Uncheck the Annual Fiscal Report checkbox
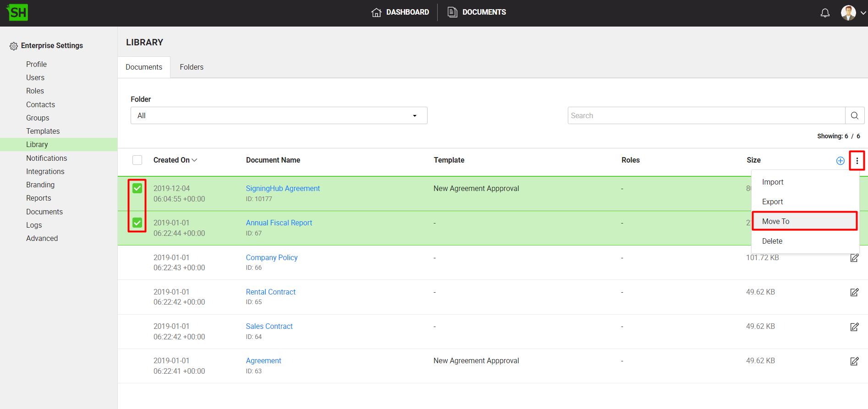868x409 pixels. 137,223
